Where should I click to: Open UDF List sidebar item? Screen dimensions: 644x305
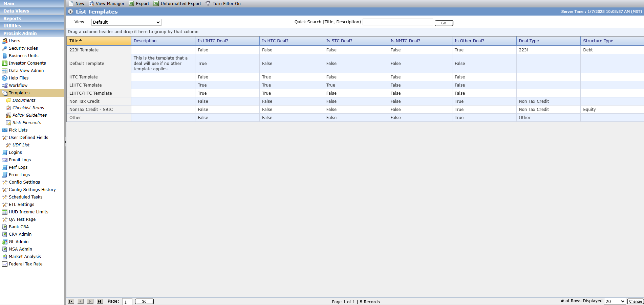pyautogui.click(x=21, y=145)
